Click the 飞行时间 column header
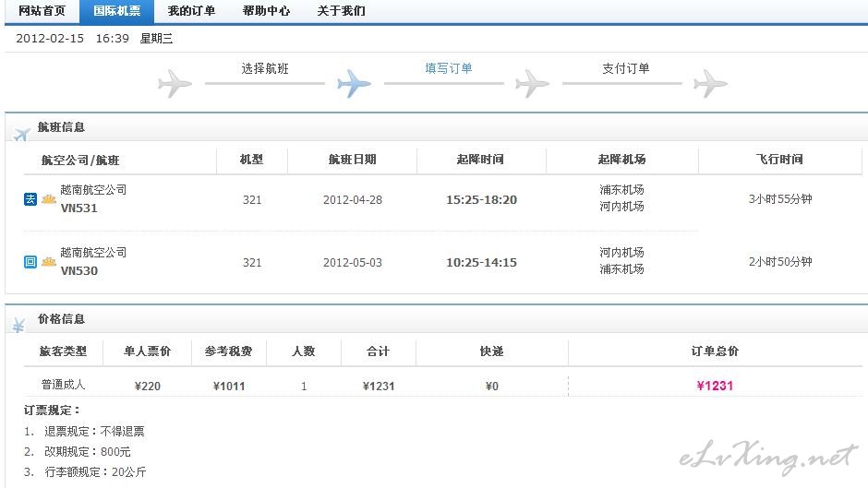Viewport: 868px width, 488px height. pos(779,160)
